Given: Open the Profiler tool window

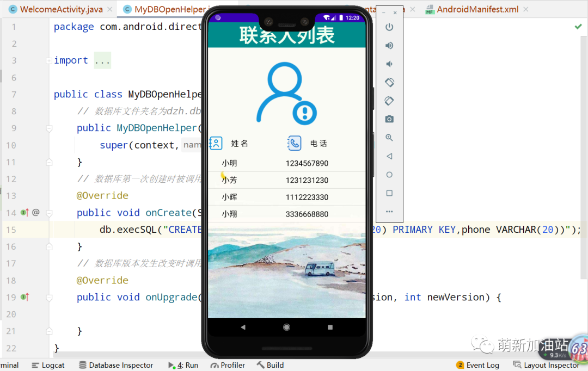Looking at the screenshot, I should (228, 365).
